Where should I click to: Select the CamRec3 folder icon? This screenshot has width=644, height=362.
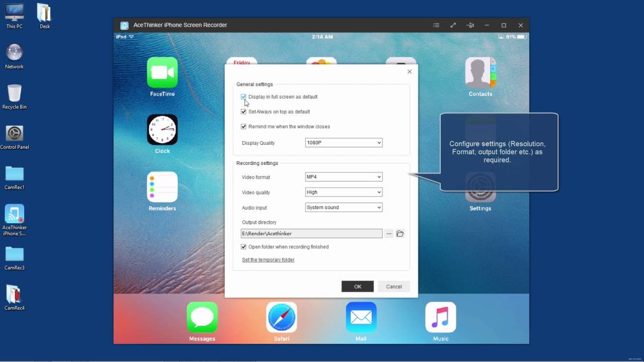(14, 257)
